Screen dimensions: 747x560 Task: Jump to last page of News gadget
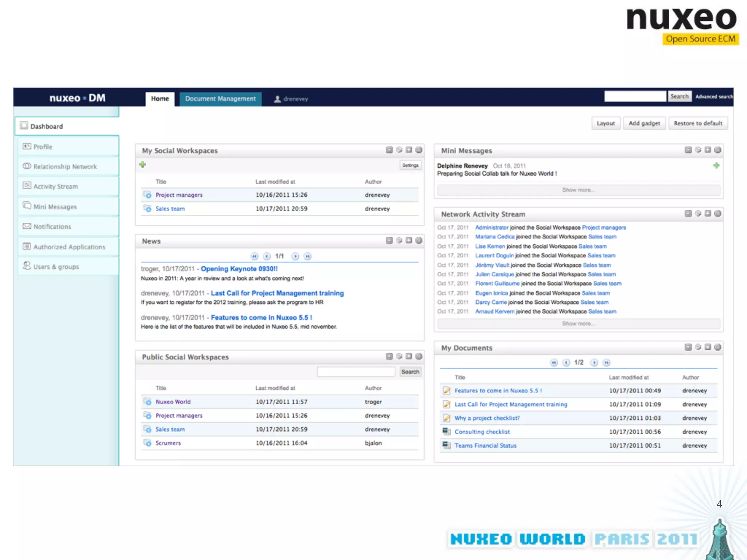pyautogui.click(x=307, y=256)
